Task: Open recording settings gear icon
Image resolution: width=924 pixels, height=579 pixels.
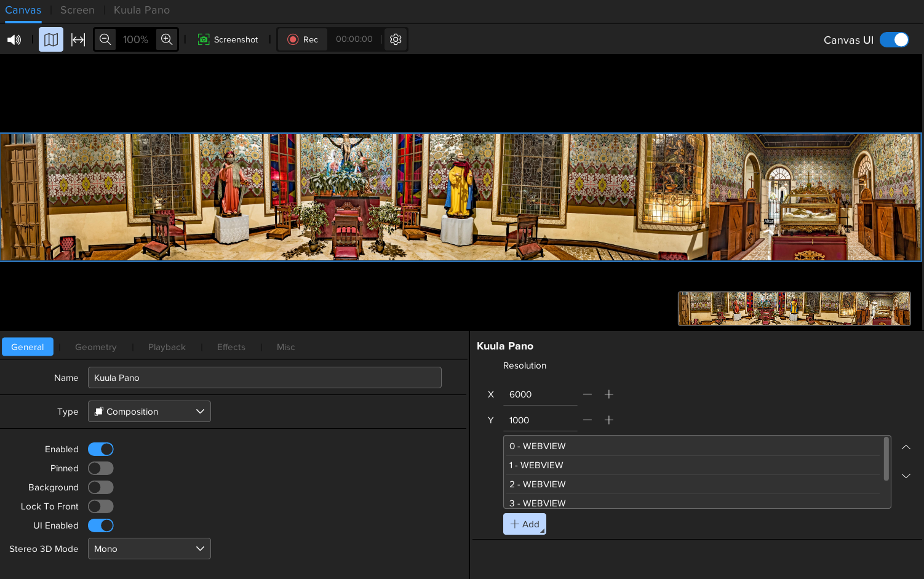Action: (x=396, y=39)
